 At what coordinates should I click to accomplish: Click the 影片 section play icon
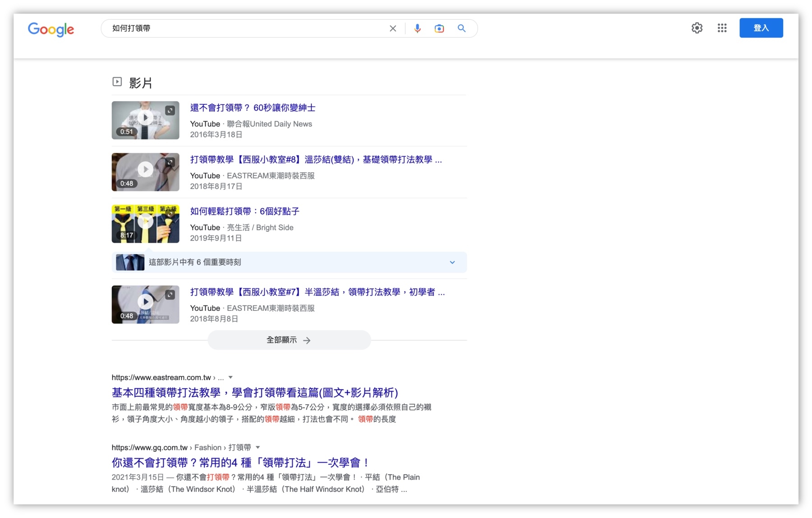click(117, 82)
